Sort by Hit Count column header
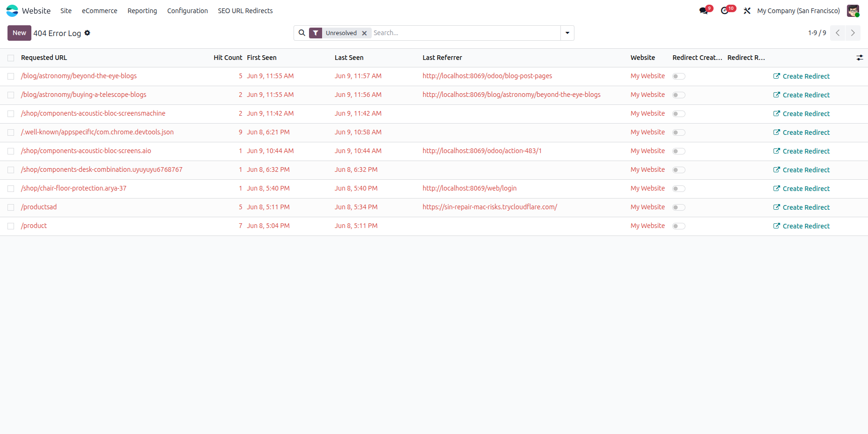This screenshot has height=434, width=868. (x=228, y=58)
